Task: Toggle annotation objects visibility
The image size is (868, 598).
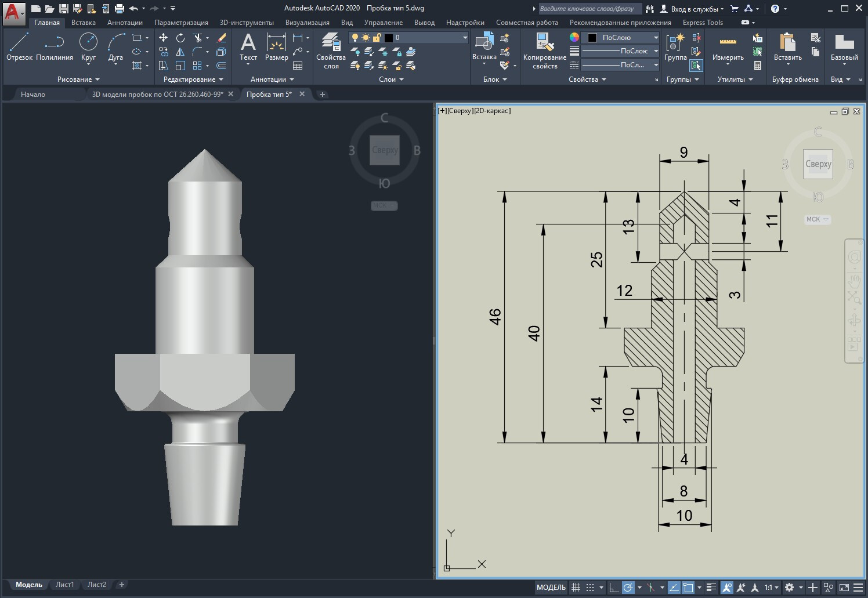Action: 726,588
